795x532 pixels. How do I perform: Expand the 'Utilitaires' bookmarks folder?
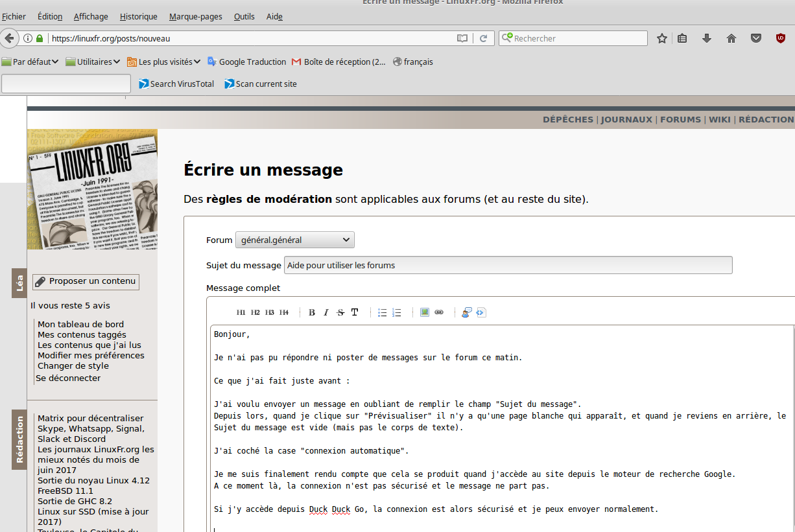point(93,62)
